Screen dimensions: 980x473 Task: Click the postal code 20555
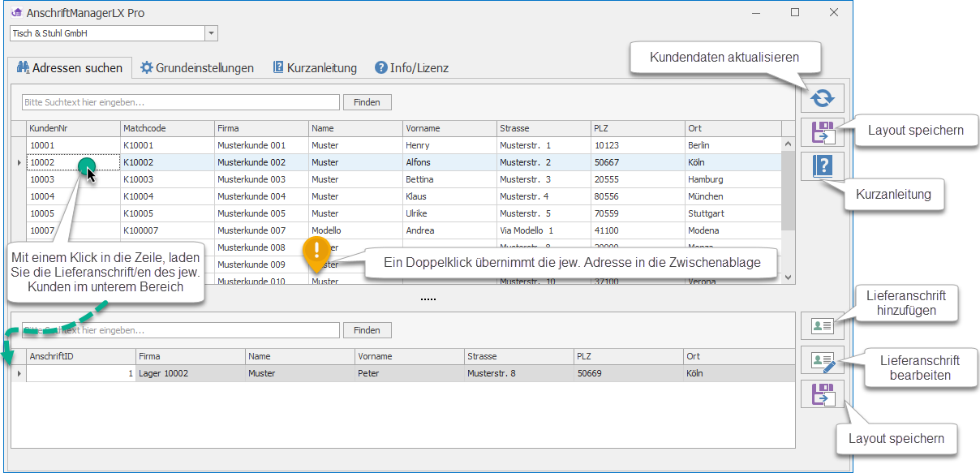pyautogui.click(x=638, y=179)
